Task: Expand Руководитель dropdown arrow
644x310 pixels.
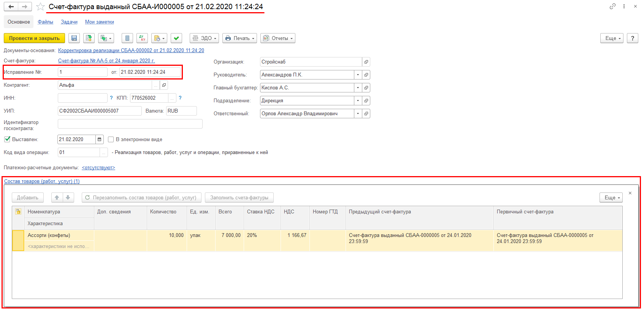Action: point(358,75)
